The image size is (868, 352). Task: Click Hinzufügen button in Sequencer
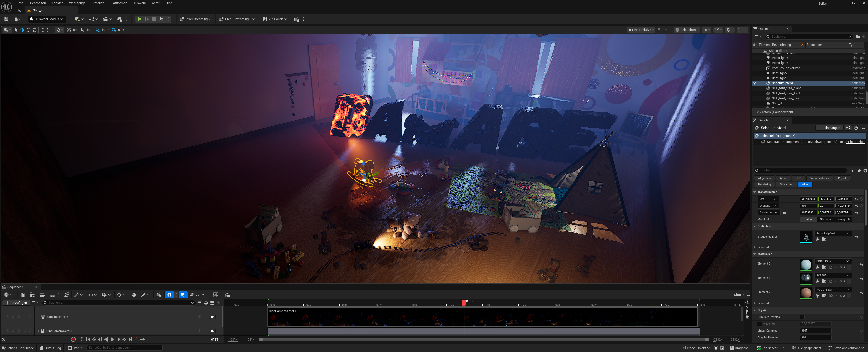click(x=16, y=303)
